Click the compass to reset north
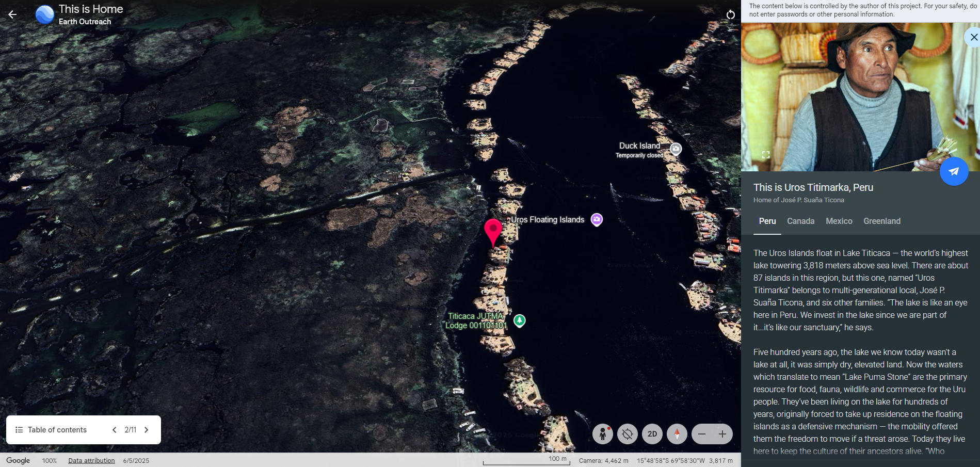 [x=677, y=434]
